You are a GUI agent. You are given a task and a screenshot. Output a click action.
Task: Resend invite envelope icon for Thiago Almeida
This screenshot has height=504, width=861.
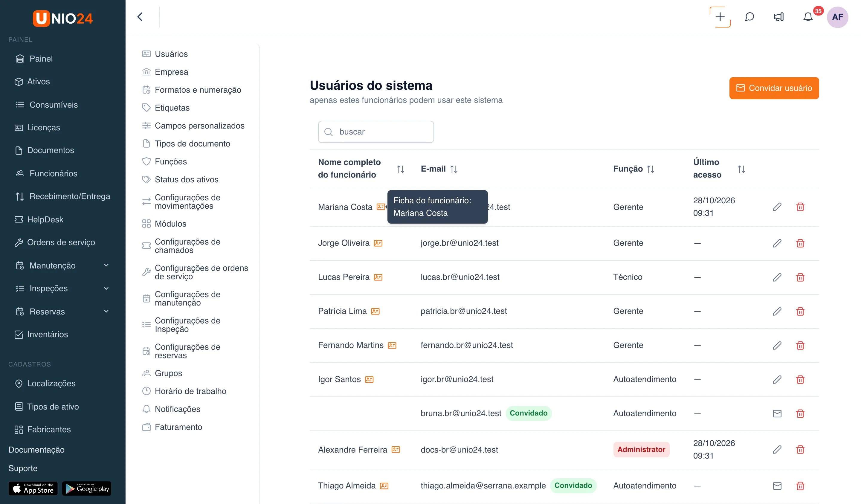(x=777, y=485)
